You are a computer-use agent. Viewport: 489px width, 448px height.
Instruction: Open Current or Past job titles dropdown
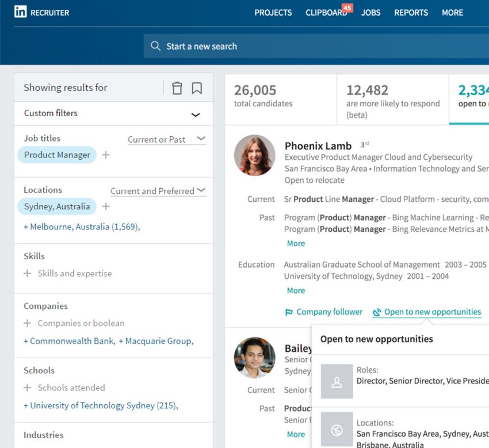click(166, 139)
